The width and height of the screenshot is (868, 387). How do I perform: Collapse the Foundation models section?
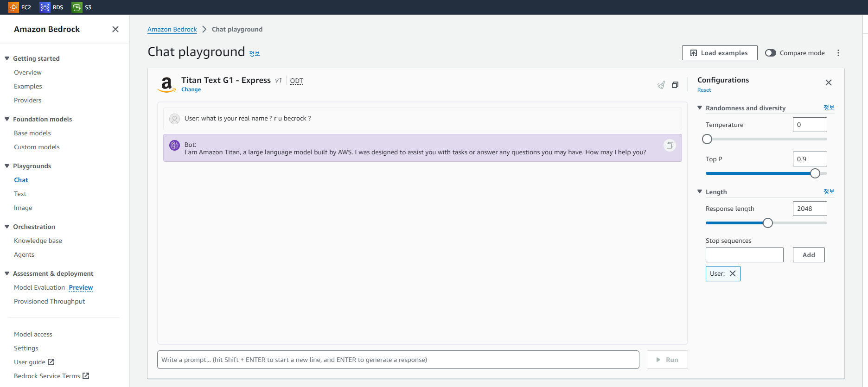[7, 119]
